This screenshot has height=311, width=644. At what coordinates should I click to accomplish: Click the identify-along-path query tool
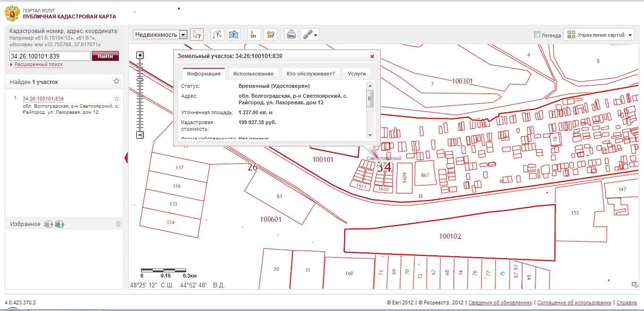pos(217,34)
